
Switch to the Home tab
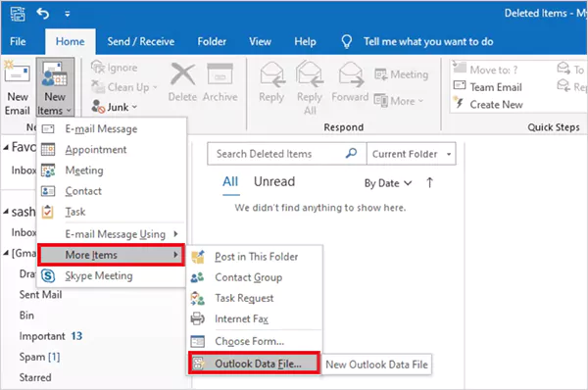tap(71, 41)
